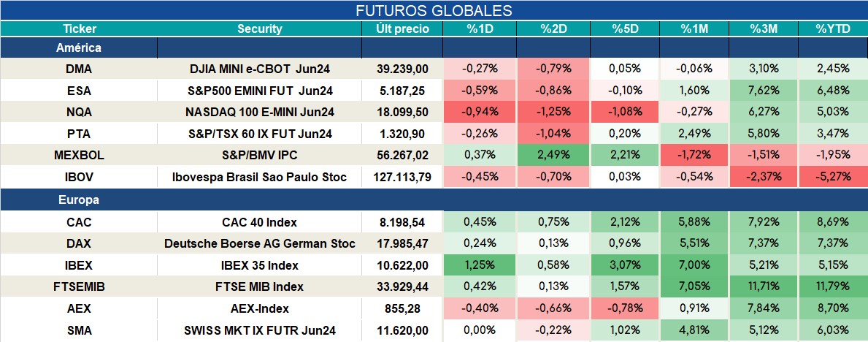Click MEXBOL's 2,49% green %2D cell

[x=553, y=155]
